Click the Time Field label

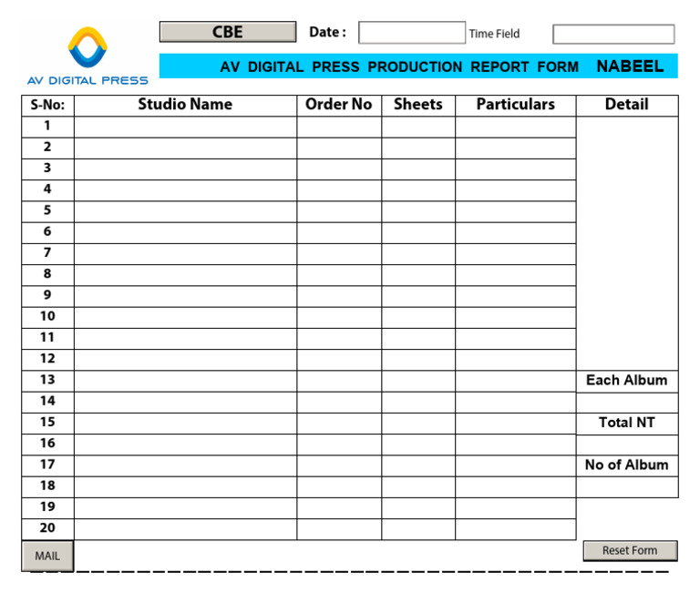point(494,34)
